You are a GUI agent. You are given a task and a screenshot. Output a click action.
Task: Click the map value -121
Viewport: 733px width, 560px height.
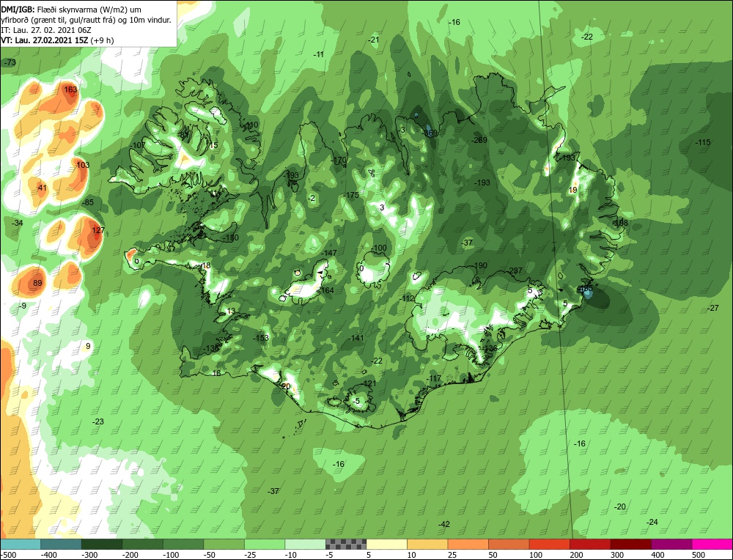(369, 384)
